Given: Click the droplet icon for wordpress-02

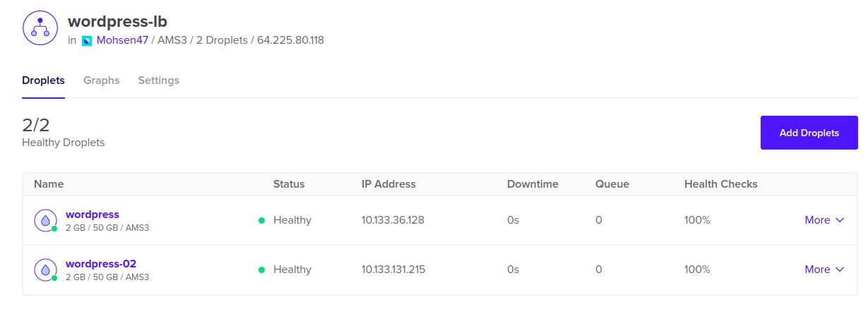Looking at the screenshot, I should (45, 270).
